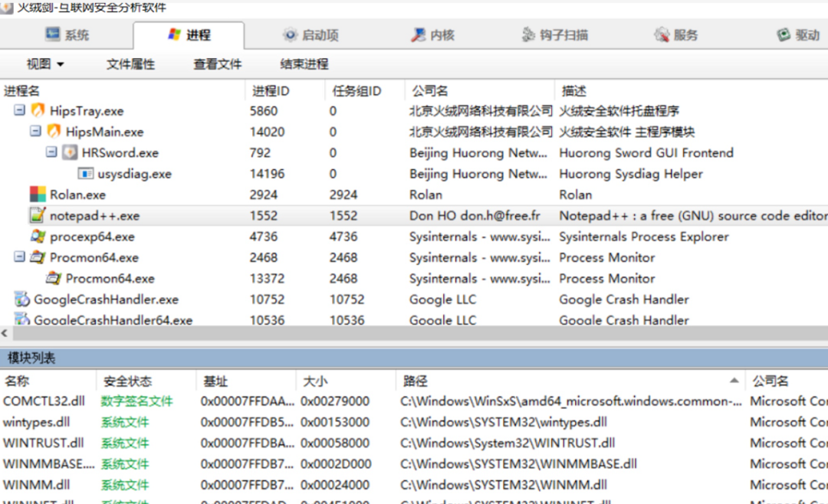828x504 pixels.
Task: Click the 钩子扫描 tab hook icon
Action: pos(528,34)
